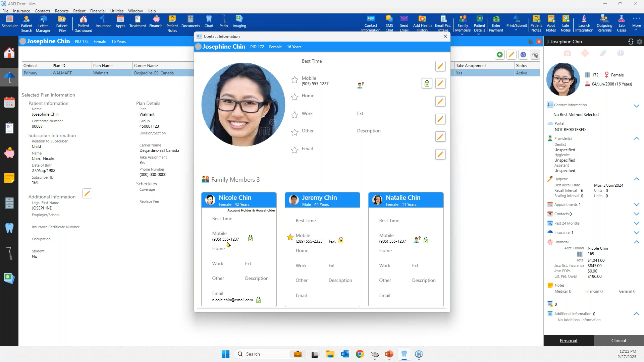Open the piggy bank financial icon in sidebar
Screen dimensions: 644x362
(x=9, y=153)
